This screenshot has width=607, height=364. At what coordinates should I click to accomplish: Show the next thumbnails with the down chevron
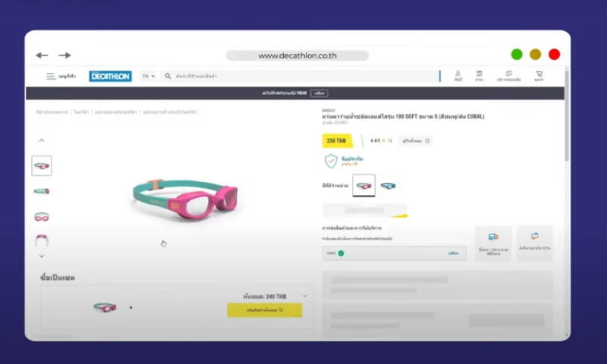pos(42,256)
